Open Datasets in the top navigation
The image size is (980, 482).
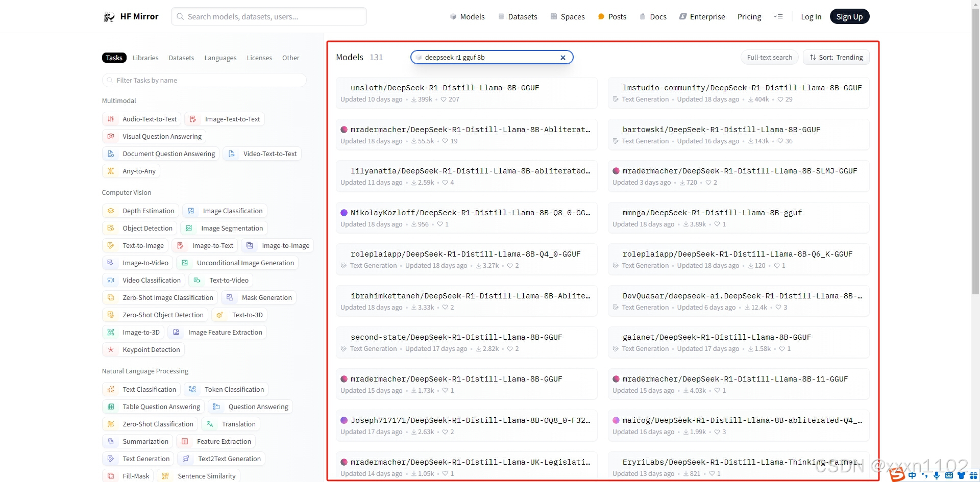click(517, 17)
